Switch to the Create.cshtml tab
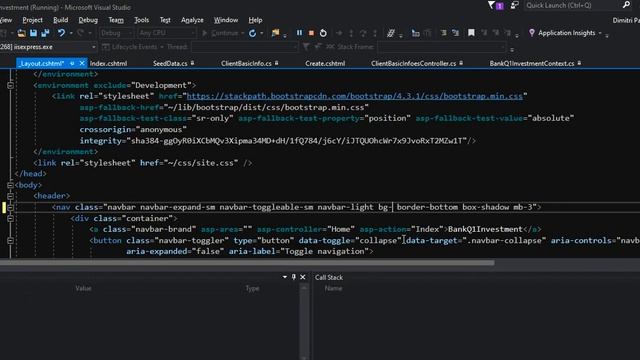The image size is (640, 360). coord(325,63)
